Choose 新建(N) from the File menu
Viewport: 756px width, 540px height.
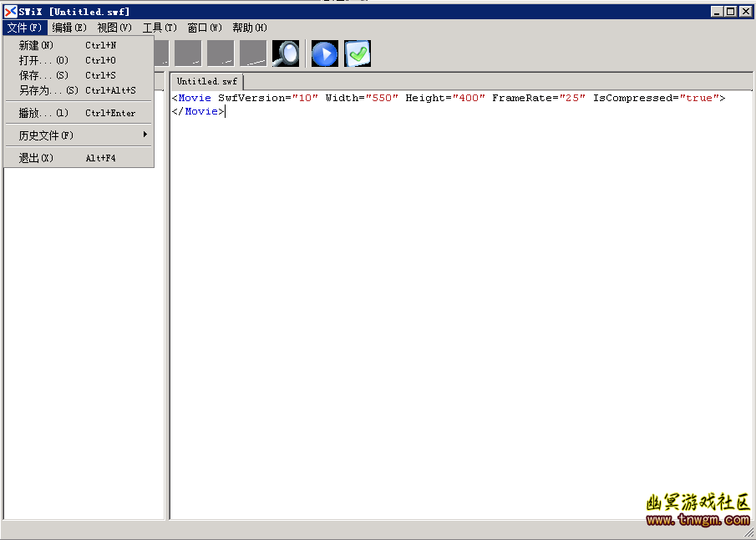79,45
